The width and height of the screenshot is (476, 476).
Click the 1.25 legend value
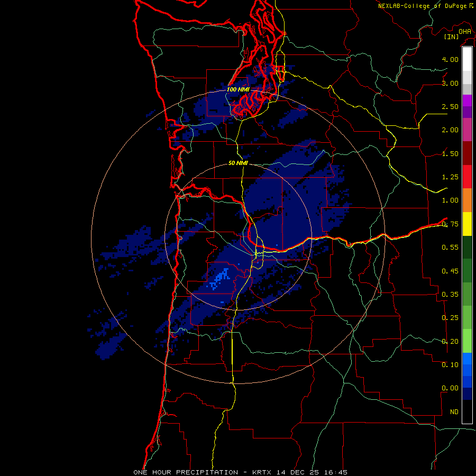pyautogui.click(x=450, y=177)
